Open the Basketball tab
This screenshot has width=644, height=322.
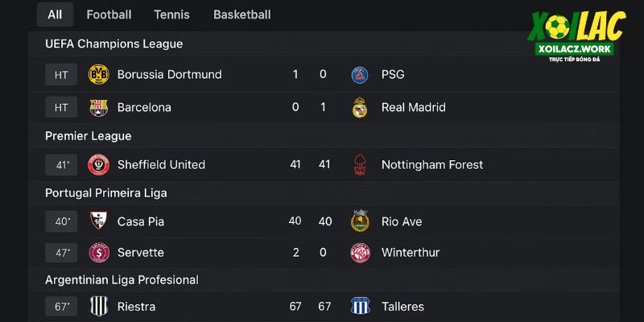(242, 14)
